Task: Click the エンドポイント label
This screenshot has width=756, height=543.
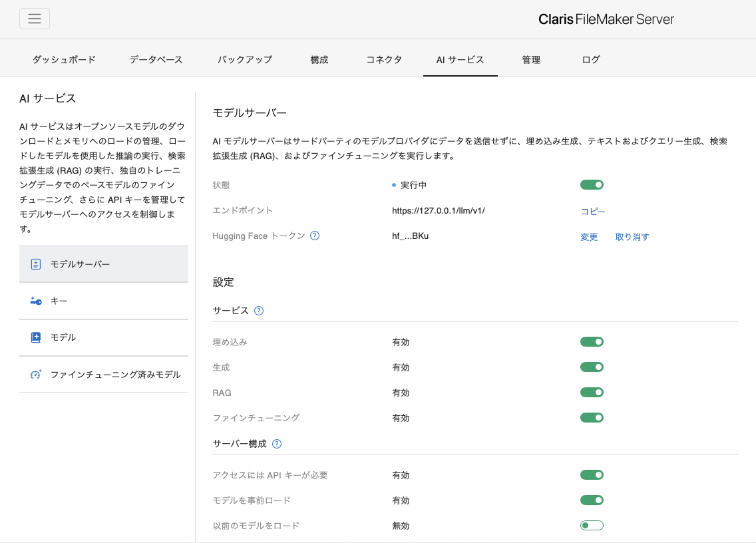Action: coord(242,210)
